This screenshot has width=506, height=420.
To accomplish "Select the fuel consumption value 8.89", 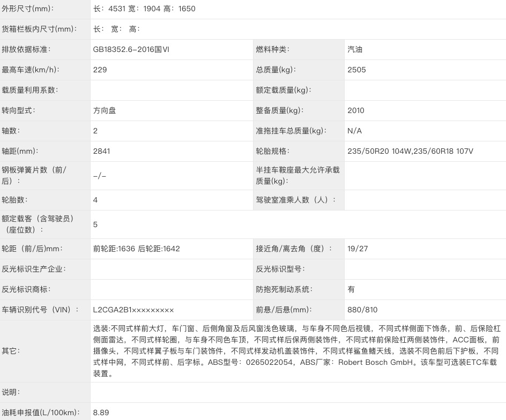I will coord(101,412).
